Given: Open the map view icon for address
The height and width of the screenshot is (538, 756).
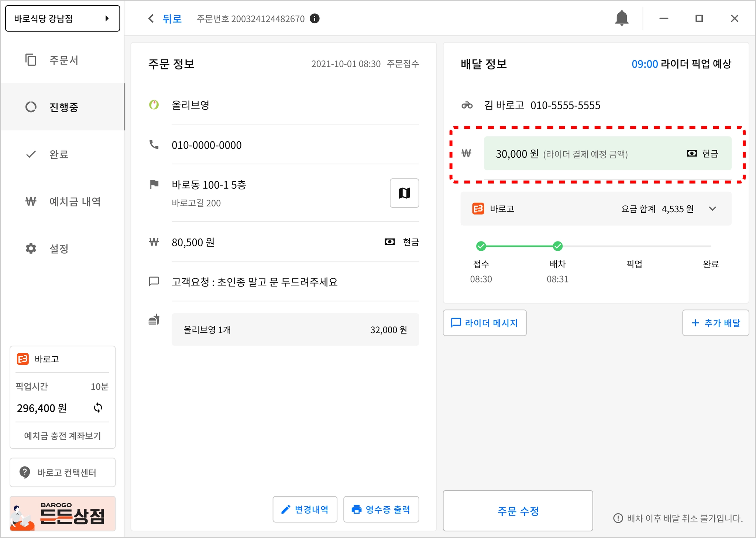Looking at the screenshot, I should 404,193.
